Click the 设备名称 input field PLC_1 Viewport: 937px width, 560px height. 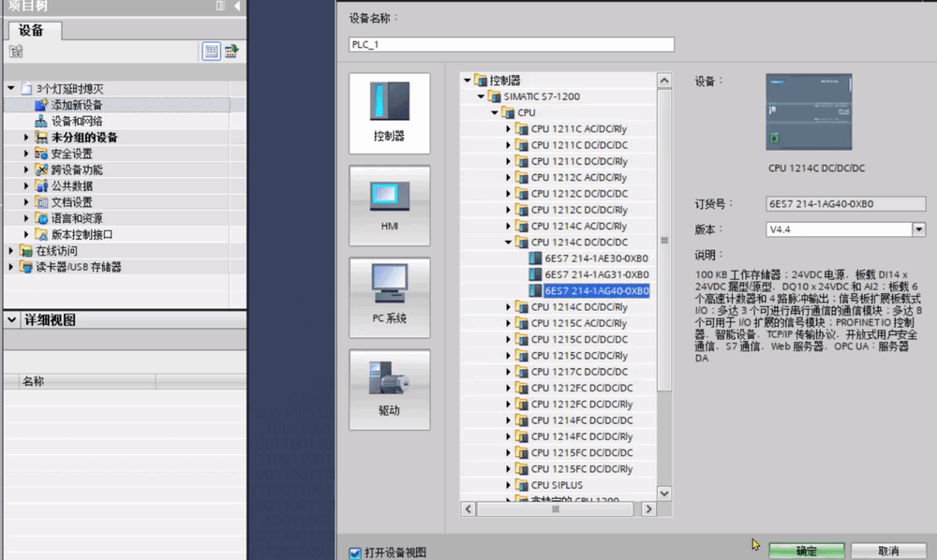pos(511,44)
